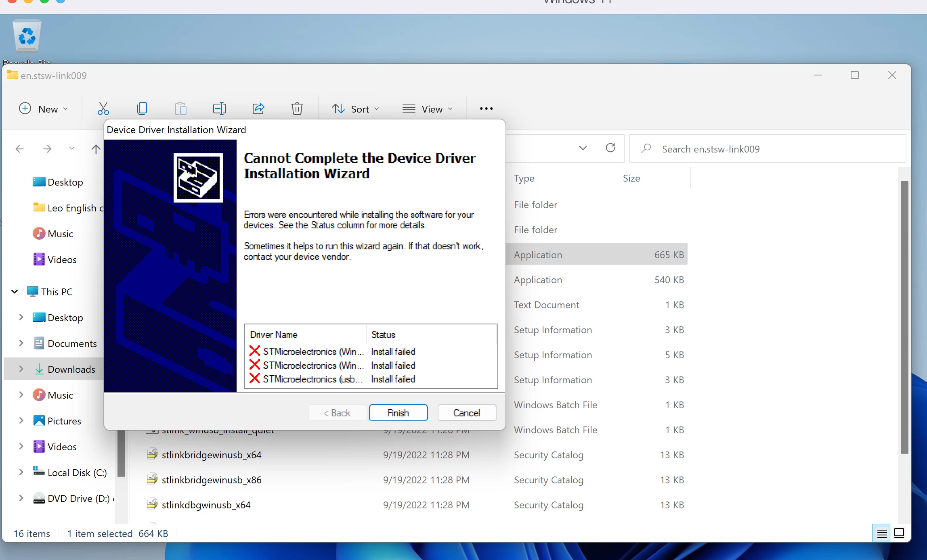Screen dimensions: 927x560
Task: Select the Text Document row
Action: tap(597, 305)
